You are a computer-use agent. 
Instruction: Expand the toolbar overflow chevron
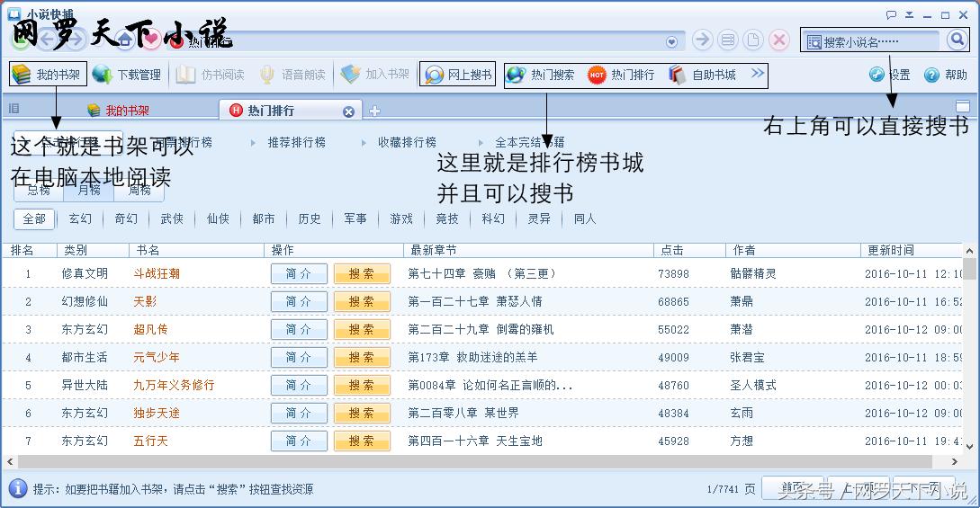coord(758,74)
